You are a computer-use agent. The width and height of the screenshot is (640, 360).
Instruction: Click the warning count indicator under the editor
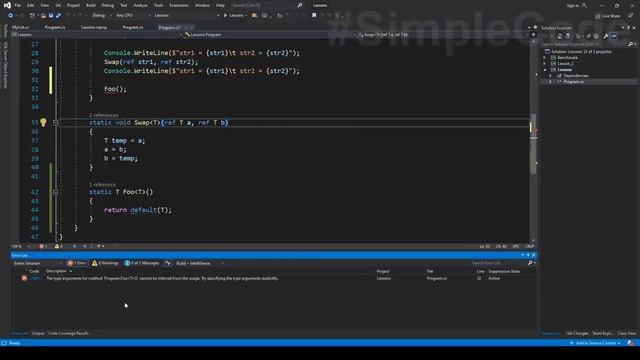[59, 246]
